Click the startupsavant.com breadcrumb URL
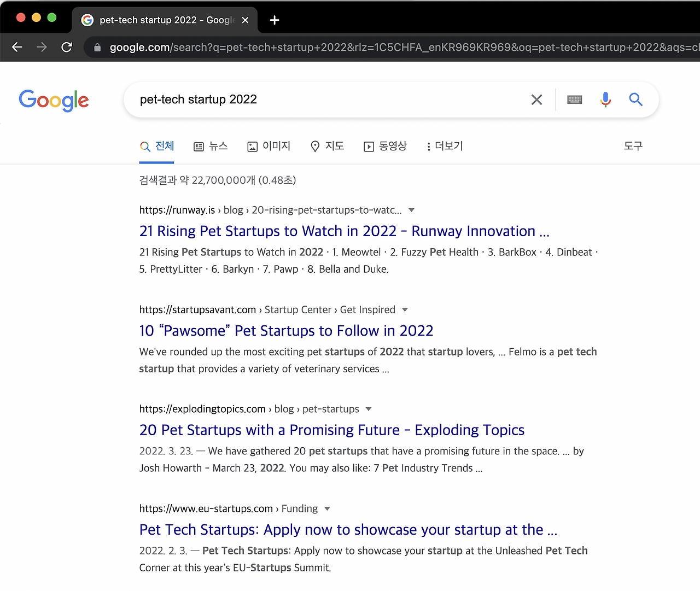This screenshot has height=591, width=700. [267, 309]
